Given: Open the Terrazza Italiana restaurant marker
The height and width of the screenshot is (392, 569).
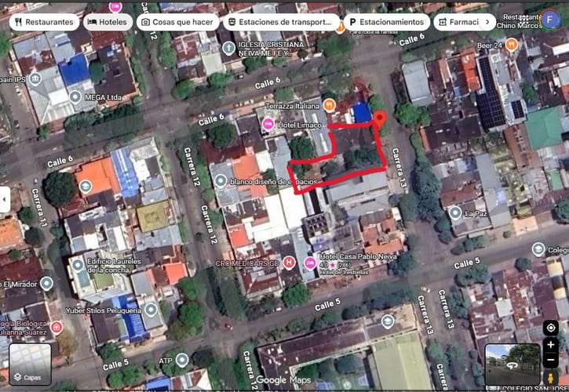Looking at the screenshot, I should pos(330,106).
